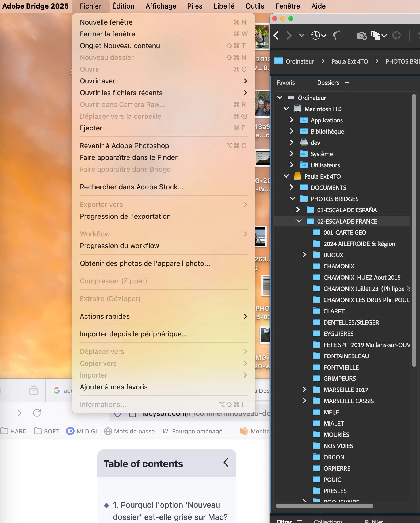Click table of contents item 1 link

coord(170,511)
